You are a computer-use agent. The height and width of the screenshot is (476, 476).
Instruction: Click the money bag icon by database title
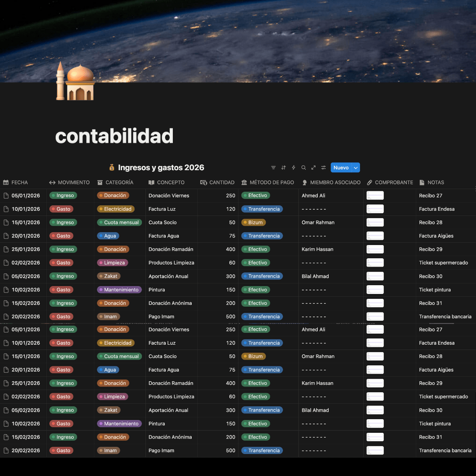point(112,167)
